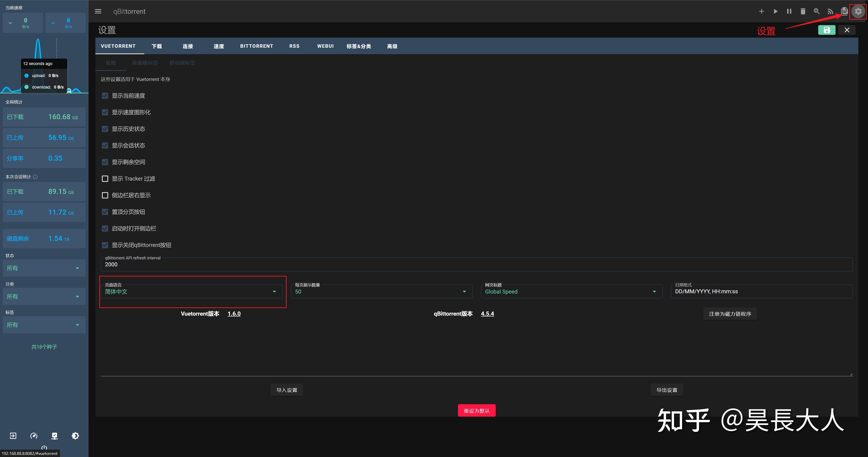Switch to the BITTORRENT tab
Screen dimensions: 868x457
(256, 46)
